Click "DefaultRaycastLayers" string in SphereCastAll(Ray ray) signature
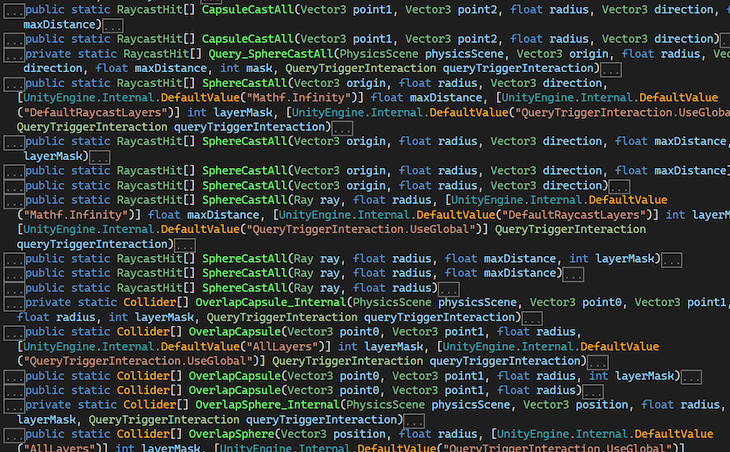This screenshot has width=730, height=452. point(574,215)
